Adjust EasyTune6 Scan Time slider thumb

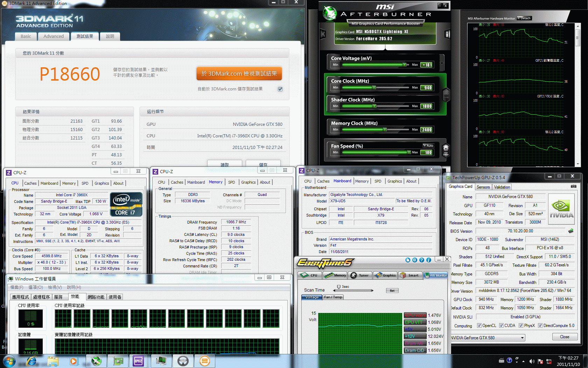coord(338,287)
